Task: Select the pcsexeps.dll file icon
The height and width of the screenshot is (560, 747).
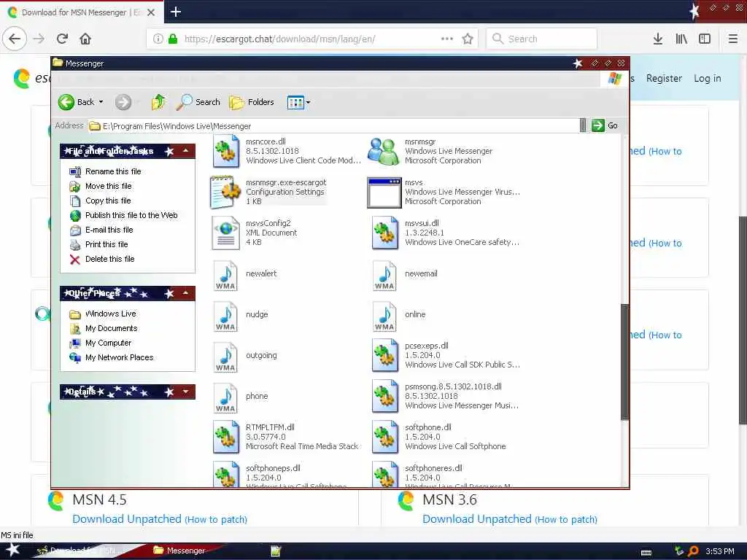Action: pyautogui.click(x=385, y=355)
